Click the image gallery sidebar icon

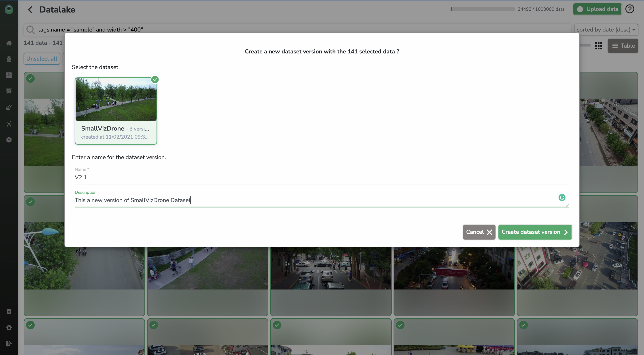[x=9, y=75]
